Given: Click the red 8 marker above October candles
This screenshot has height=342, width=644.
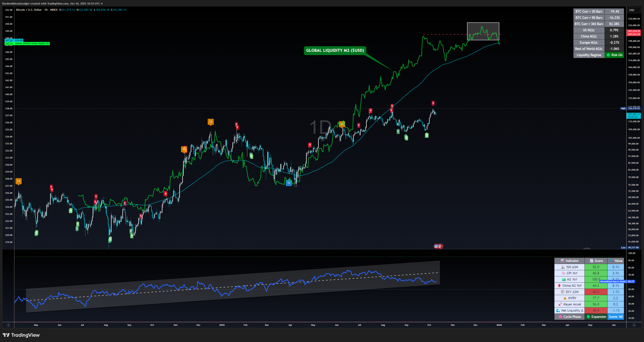Looking at the screenshot, I should tap(433, 103).
